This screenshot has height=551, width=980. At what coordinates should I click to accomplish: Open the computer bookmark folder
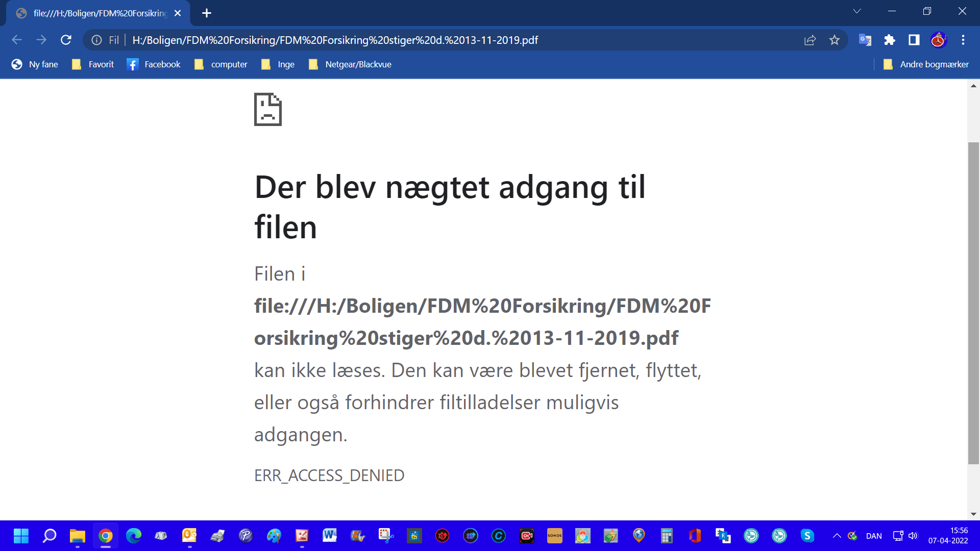click(221, 64)
